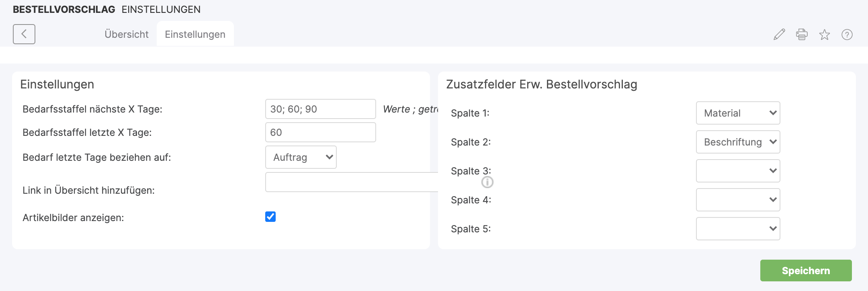Image resolution: width=868 pixels, height=291 pixels.
Task: Open the Auftrag dropdown
Action: coord(301,157)
